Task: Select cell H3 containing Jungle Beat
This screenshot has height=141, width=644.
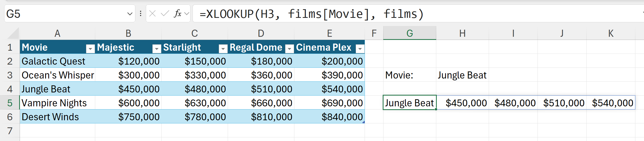Action: tap(462, 75)
